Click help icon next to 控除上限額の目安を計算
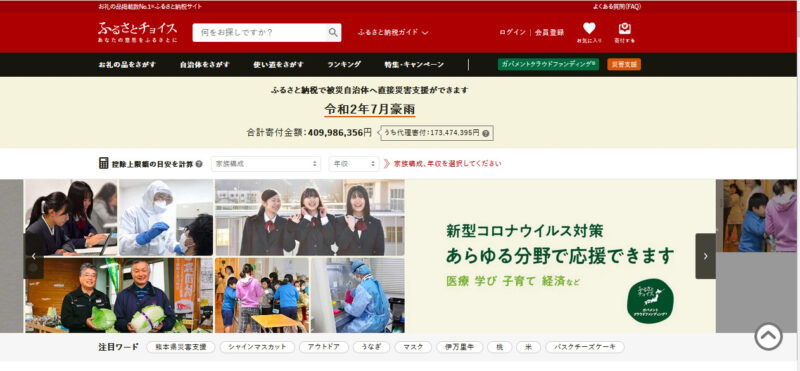800x371 pixels. (x=199, y=164)
